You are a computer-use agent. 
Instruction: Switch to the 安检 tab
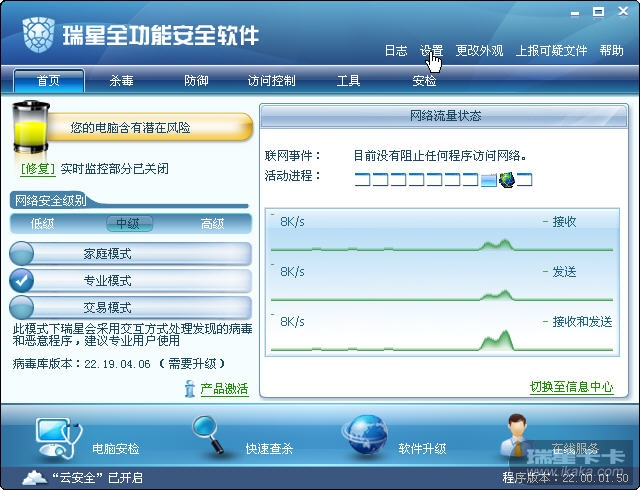pos(424,80)
